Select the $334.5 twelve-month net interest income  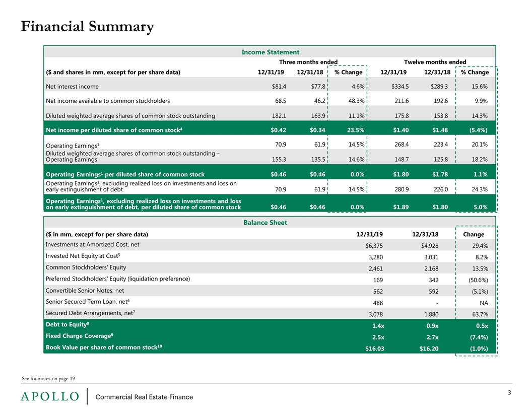coord(400,87)
